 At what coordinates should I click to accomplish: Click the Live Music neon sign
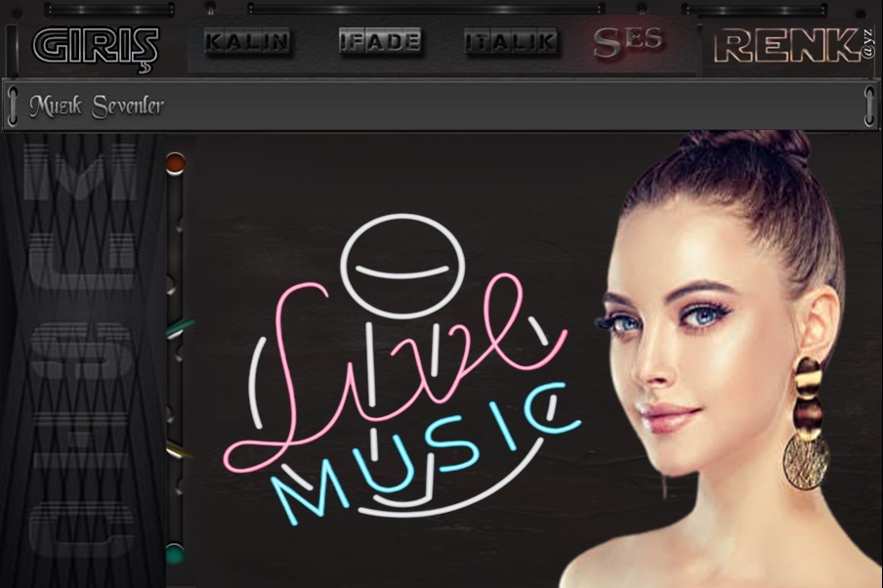point(402,369)
